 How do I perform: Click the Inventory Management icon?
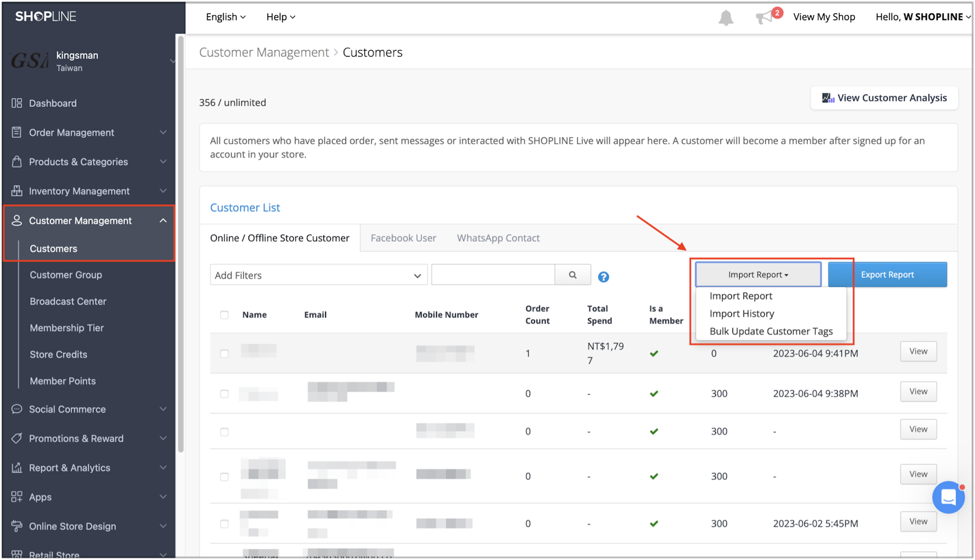tap(16, 191)
